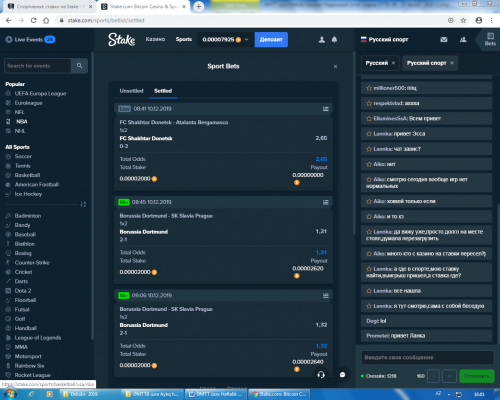Click the Live Events button

click(30, 40)
